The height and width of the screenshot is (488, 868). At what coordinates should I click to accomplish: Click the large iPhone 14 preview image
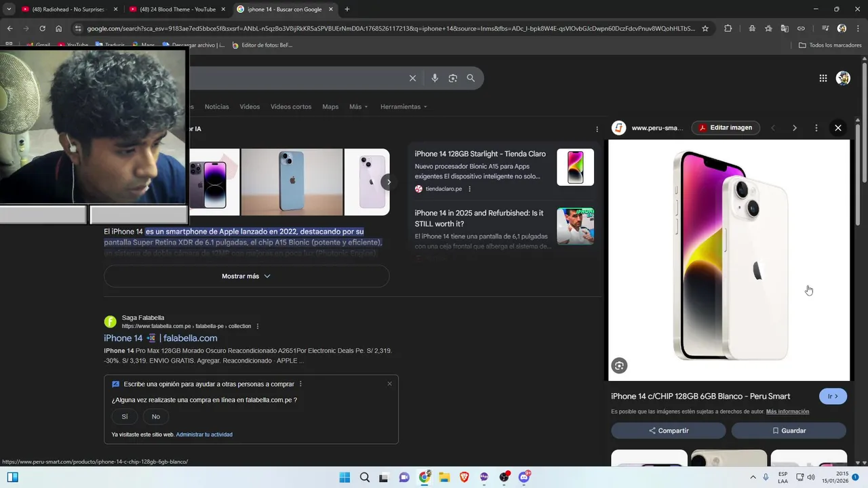pyautogui.click(x=729, y=260)
